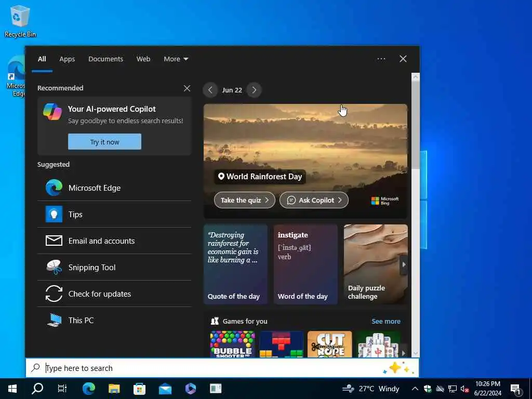Open the Word of the day card
This screenshot has height=399, width=532.
[305, 264]
